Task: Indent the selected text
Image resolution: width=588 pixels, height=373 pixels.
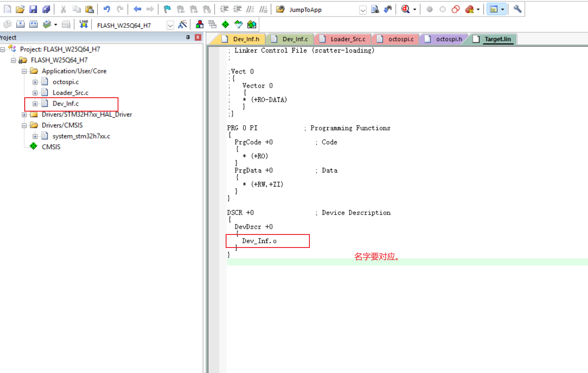Action: 224,9
